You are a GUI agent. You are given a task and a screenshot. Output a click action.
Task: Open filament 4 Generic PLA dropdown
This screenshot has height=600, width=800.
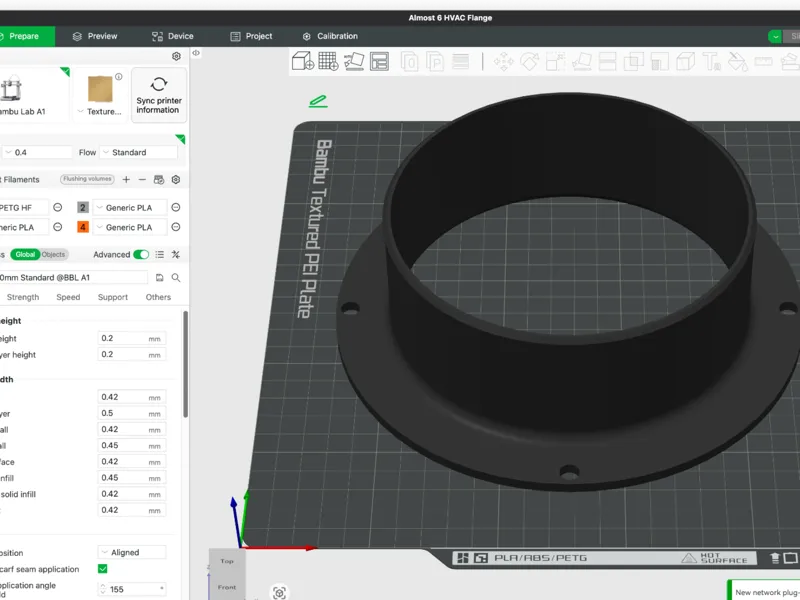coord(130,227)
